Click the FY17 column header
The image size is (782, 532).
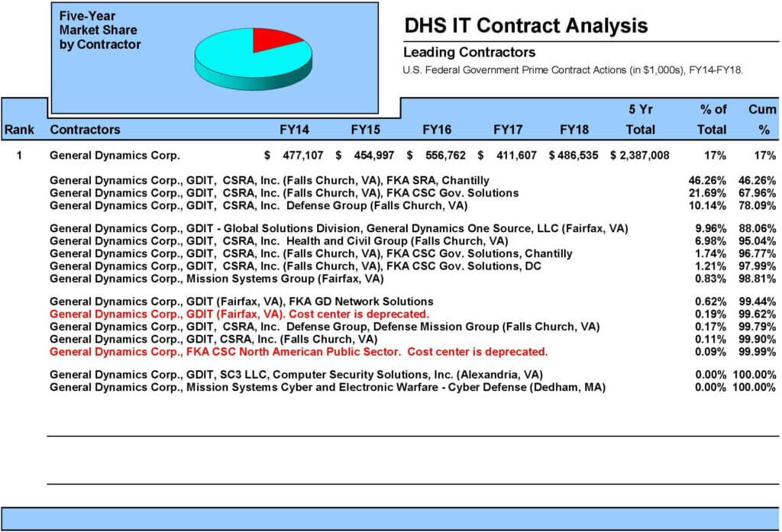(508, 130)
